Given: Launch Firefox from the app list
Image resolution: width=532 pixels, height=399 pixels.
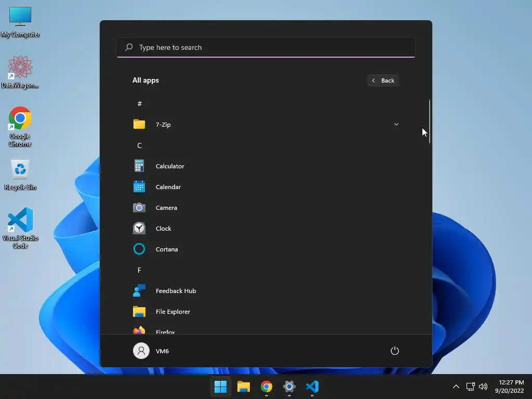Looking at the screenshot, I should click(266, 330).
